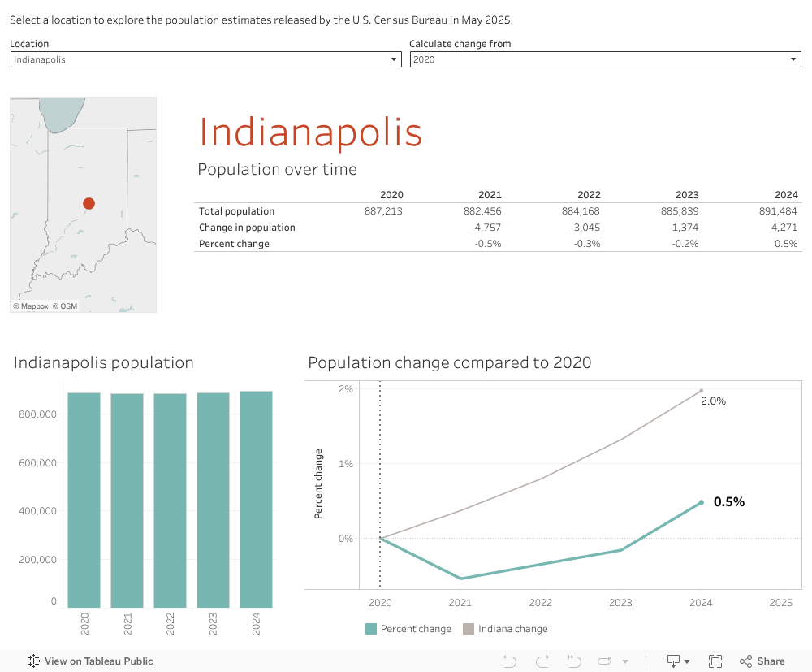Screen dimensions: 812x672
Task: Open View on Tableau Public link
Action: point(90,661)
